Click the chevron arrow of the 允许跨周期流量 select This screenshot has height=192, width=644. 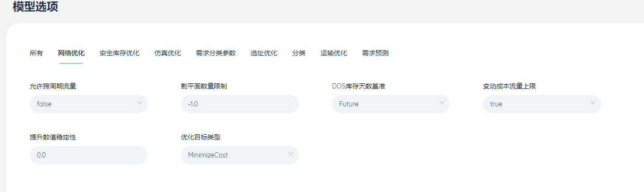140,103
